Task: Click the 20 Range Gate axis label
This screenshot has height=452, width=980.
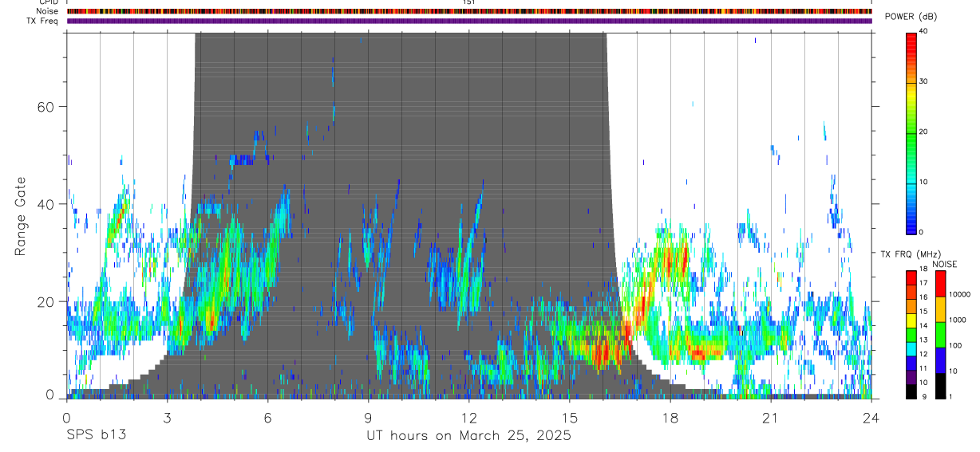Action: (x=49, y=302)
